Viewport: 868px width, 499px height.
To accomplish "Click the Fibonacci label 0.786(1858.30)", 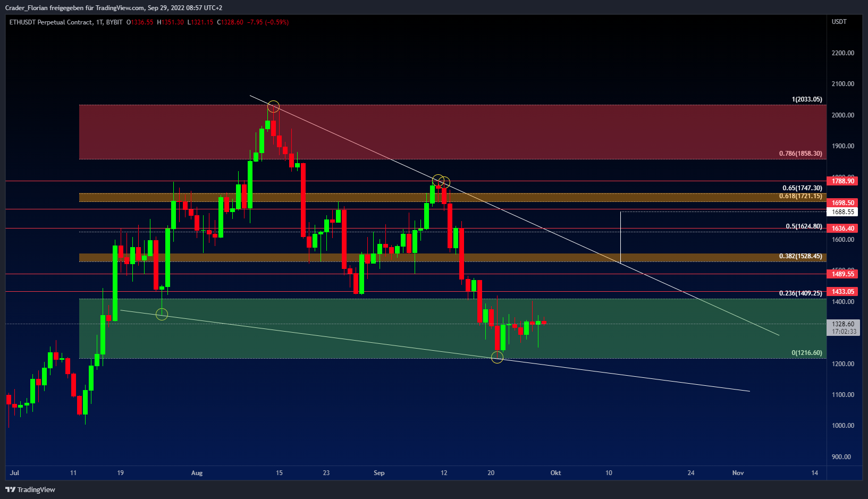I will coord(800,154).
